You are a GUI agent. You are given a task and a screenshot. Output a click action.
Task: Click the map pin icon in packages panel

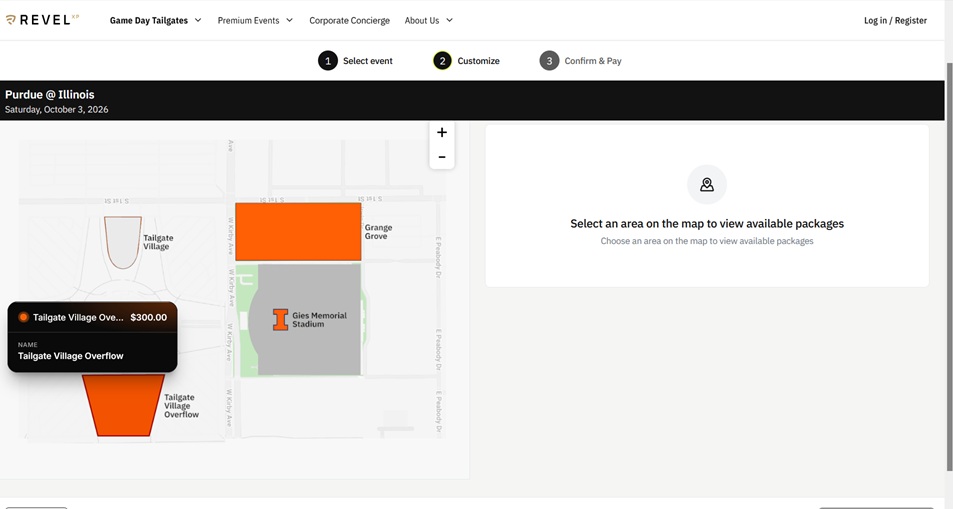707,184
